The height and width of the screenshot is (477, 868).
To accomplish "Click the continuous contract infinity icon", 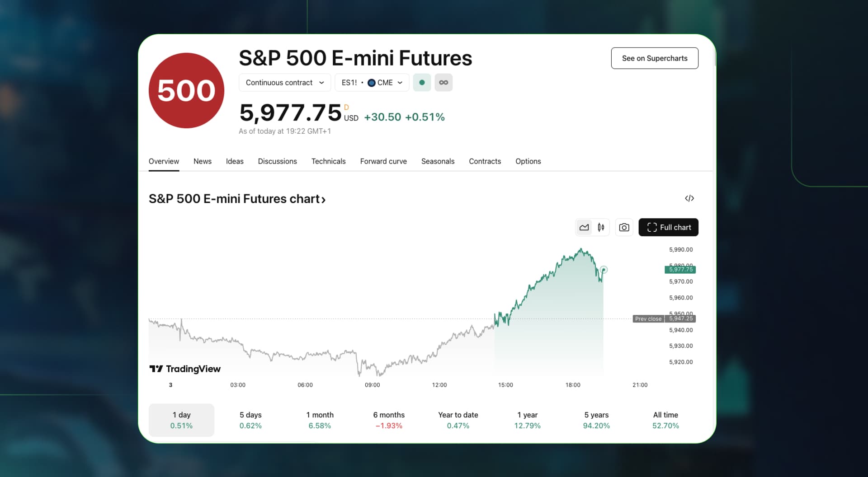I will pos(443,83).
